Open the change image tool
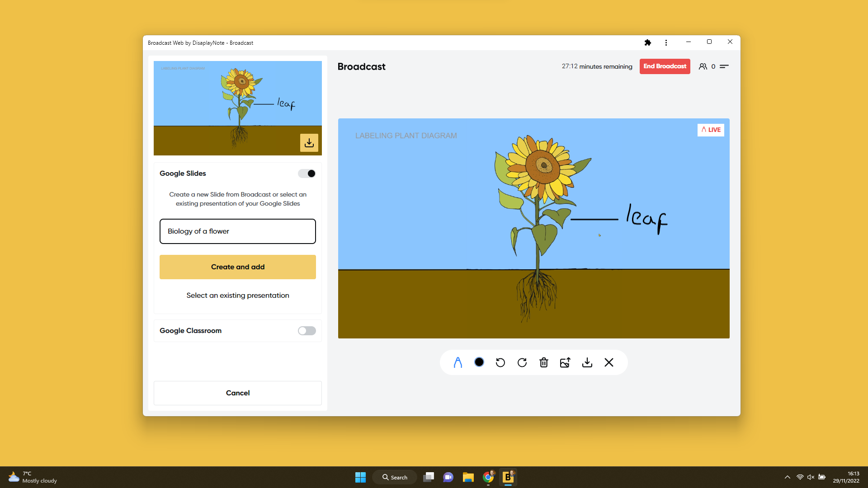This screenshot has width=868, height=488. (565, 362)
